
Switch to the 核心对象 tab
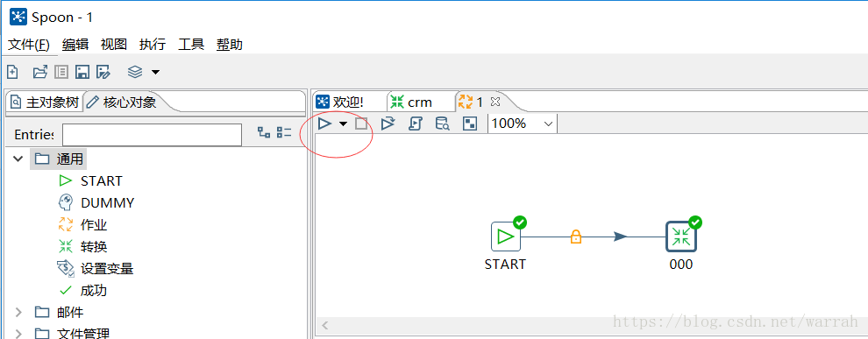[123, 102]
